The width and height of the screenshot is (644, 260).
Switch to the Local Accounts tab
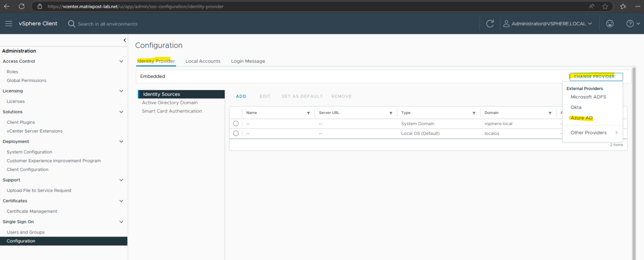point(203,61)
